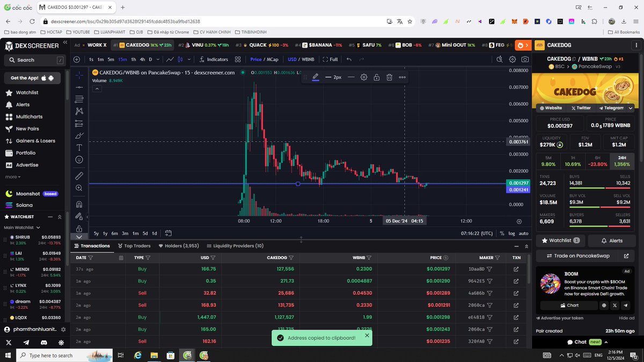644x362 pixels.
Task: Toggle lock all drawing tools
Action: (x=79, y=228)
